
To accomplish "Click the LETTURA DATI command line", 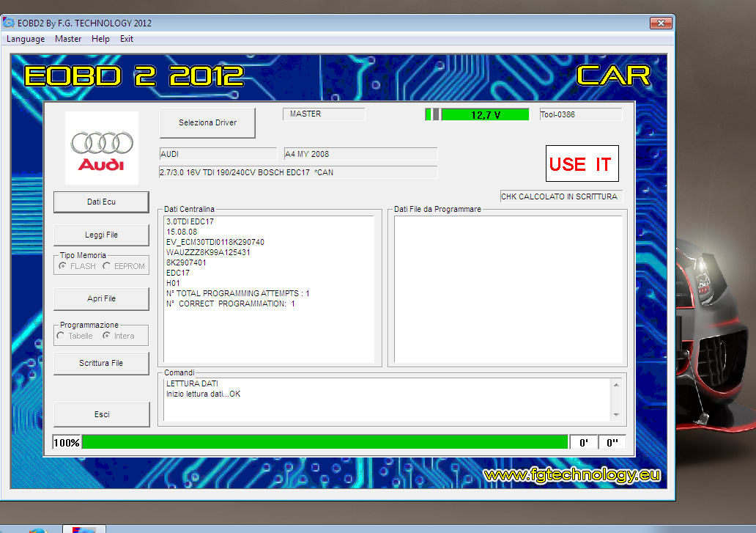I will click(192, 383).
